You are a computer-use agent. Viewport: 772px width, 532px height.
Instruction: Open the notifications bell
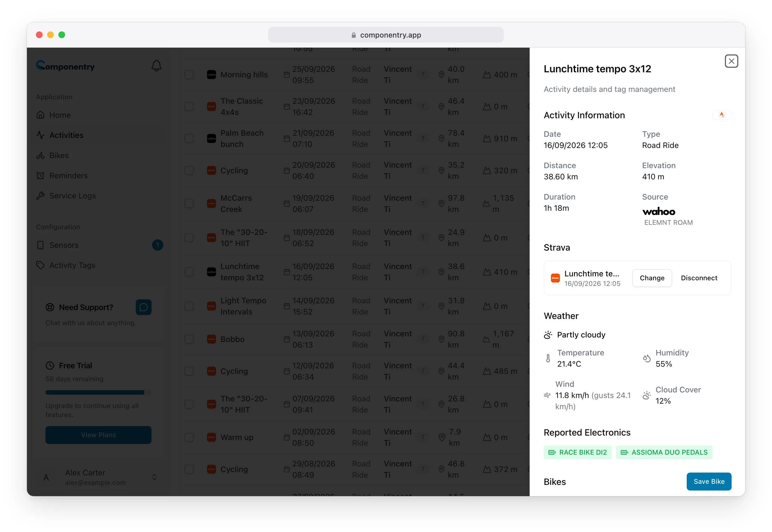(157, 66)
